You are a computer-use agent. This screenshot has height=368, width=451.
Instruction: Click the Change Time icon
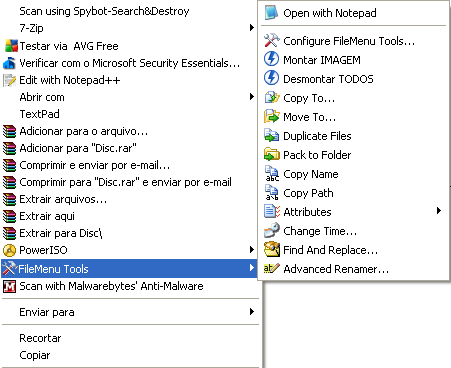pyautogui.click(x=272, y=230)
